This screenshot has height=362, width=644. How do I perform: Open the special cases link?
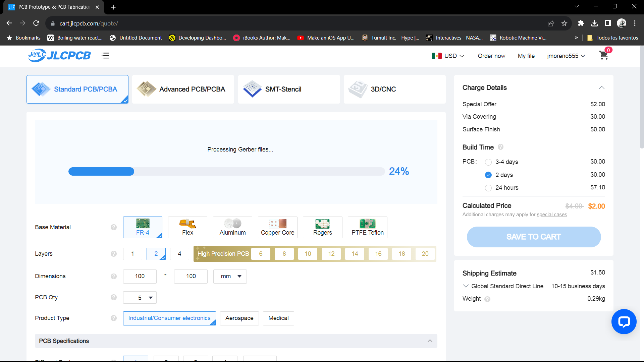[x=552, y=215]
